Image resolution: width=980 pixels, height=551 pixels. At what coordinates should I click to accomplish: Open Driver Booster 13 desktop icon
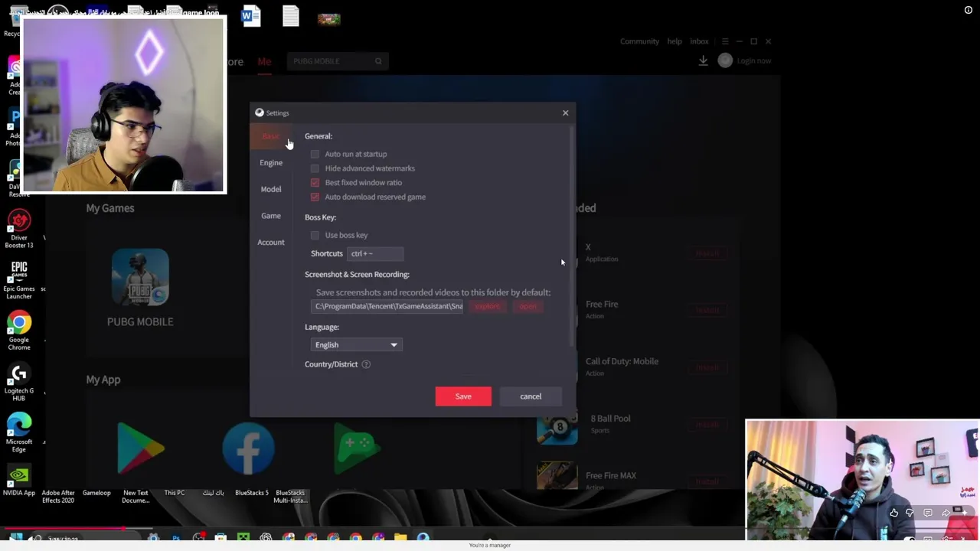(x=19, y=228)
